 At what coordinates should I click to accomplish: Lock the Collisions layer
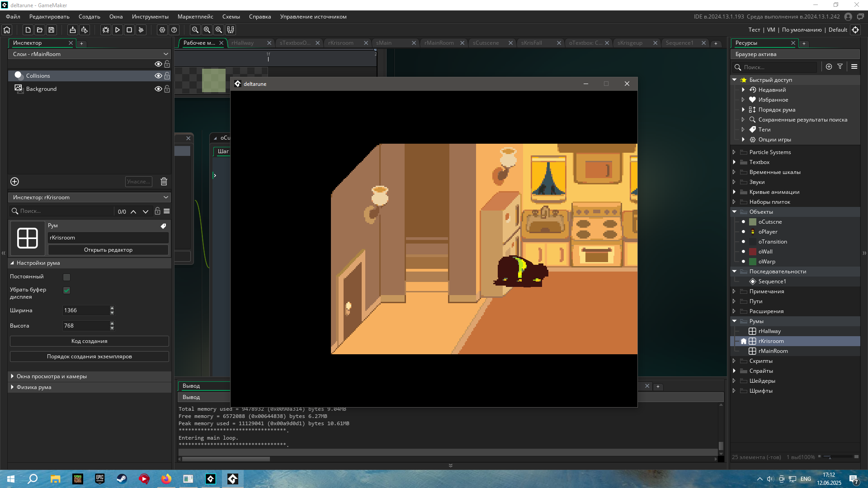[167, 76]
